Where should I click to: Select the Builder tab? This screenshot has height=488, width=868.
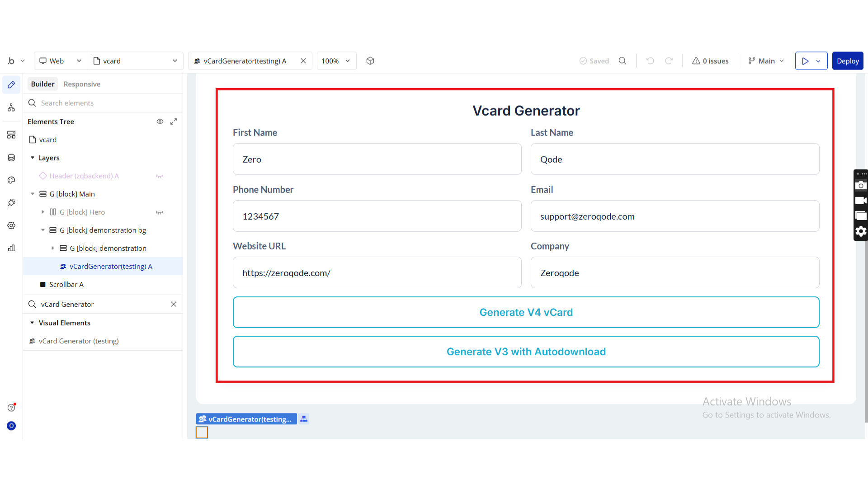[42, 84]
